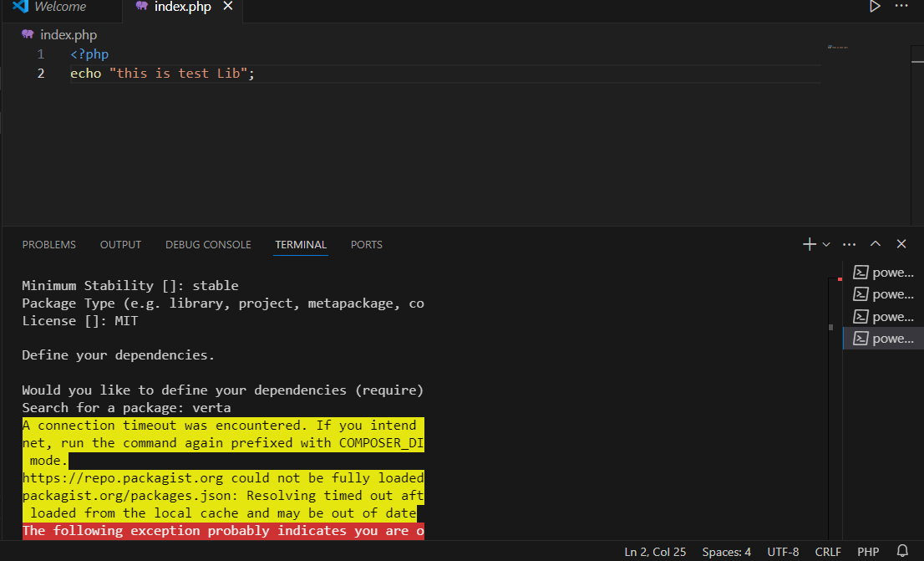Viewport: 924px width, 561px height.
Task: Click index.php in the breadcrumb
Action: [69, 35]
